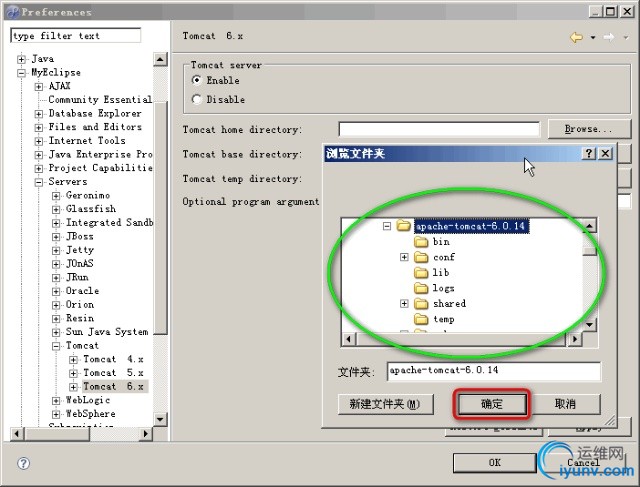The height and width of the screenshot is (487, 640).
Task: Select Orion server entry
Action: click(80, 305)
